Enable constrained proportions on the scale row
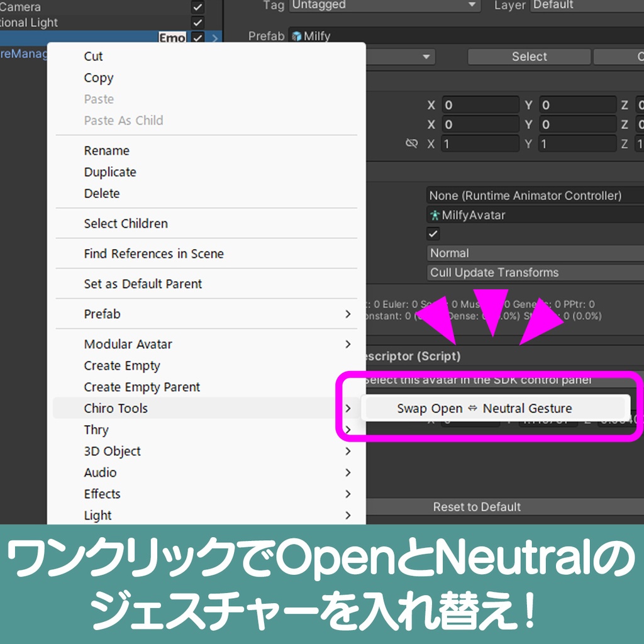644x644 pixels. click(x=412, y=143)
